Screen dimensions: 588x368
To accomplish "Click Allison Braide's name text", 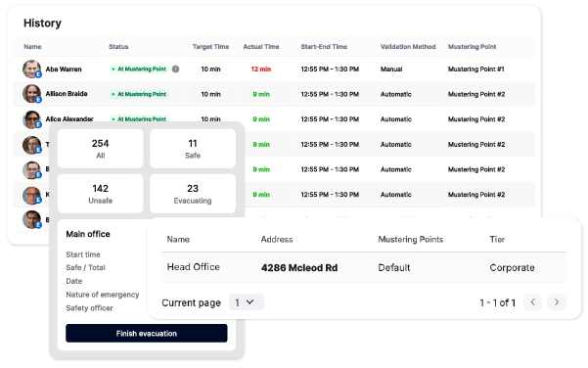I will coord(67,94).
